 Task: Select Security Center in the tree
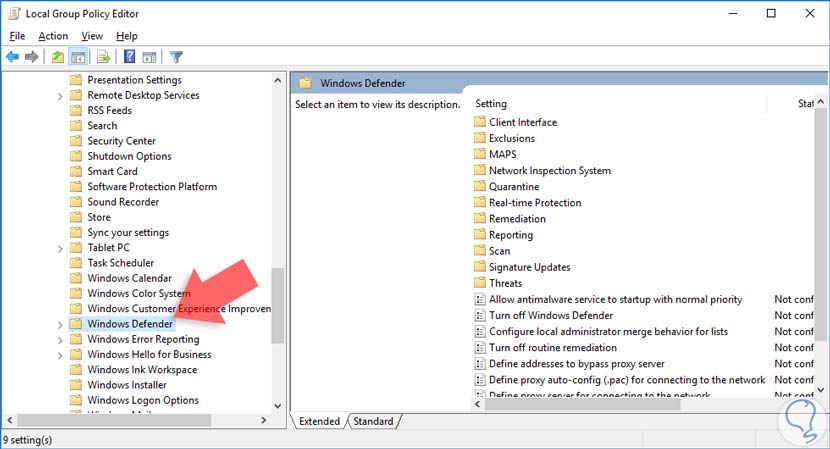121,141
